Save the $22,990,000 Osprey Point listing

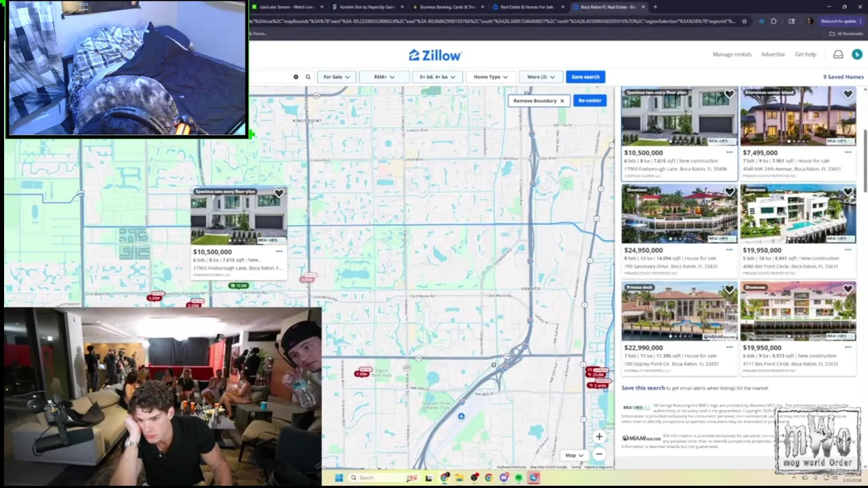point(729,290)
